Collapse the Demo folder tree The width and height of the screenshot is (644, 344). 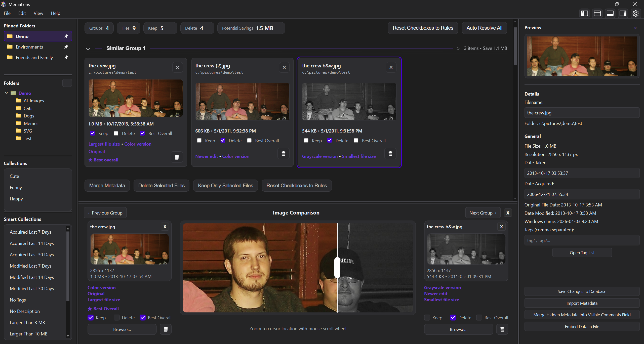coord(6,93)
